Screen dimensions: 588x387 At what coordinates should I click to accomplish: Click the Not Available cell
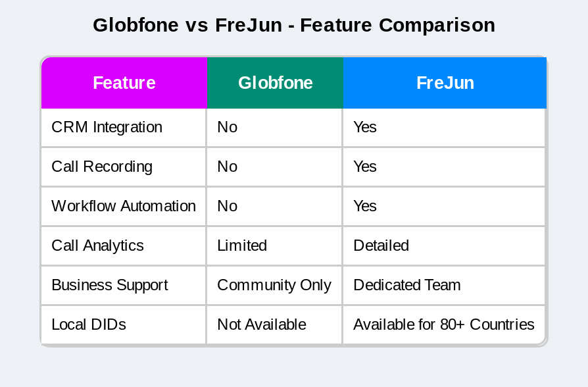(262, 324)
